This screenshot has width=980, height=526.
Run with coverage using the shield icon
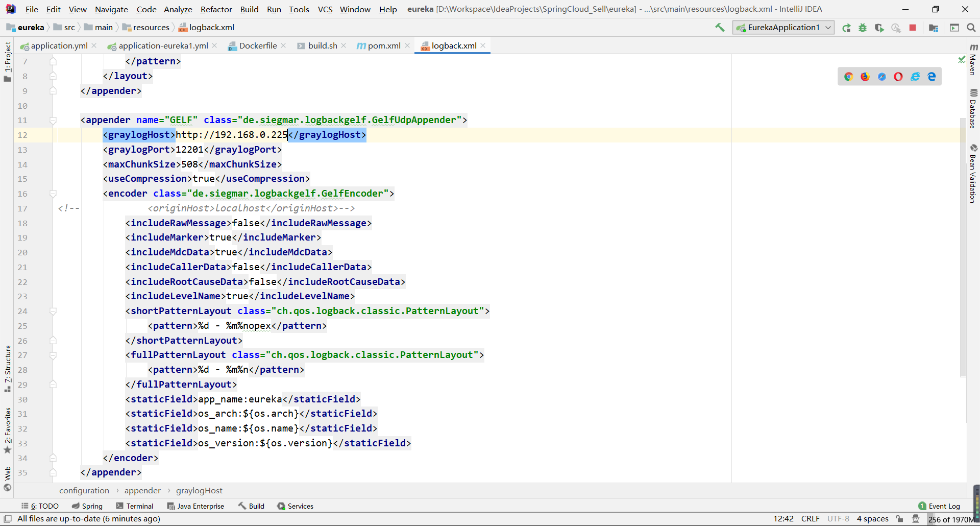(x=879, y=28)
